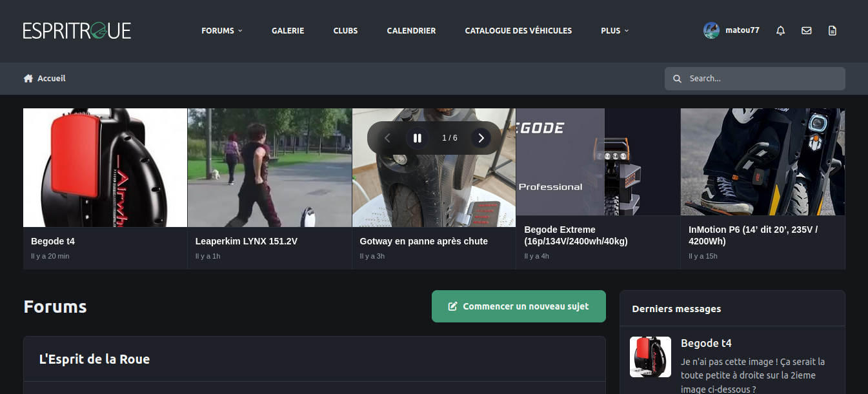Open the InMotion P6 slide thumbnail
The width and height of the screenshot is (868, 394).
tap(762, 162)
